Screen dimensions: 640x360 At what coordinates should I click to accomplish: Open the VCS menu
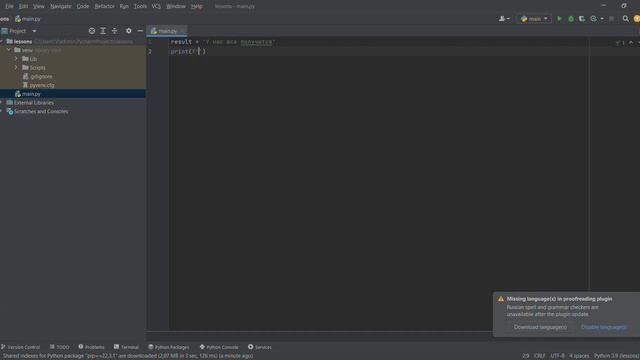tap(156, 6)
